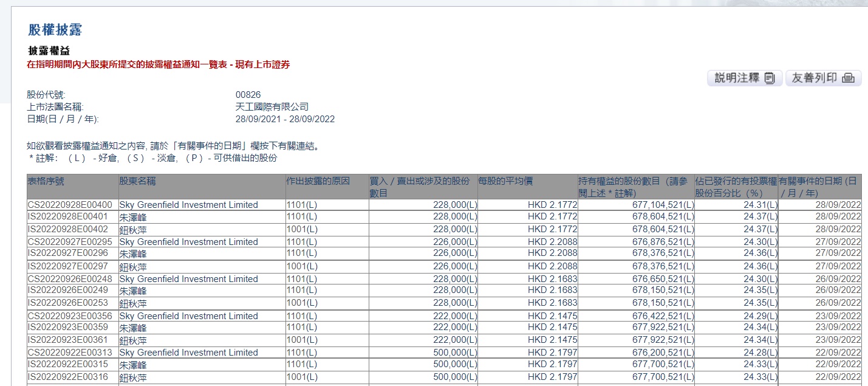The height and width of the screenshot is (386, 868).
Task: Click the printer icon in 友善列印
Action: (849, 78)
